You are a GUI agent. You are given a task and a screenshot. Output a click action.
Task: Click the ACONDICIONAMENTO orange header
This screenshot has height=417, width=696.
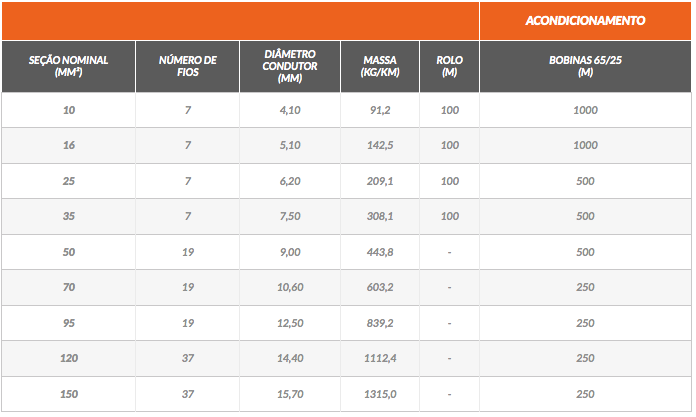(x=585, y=21)
